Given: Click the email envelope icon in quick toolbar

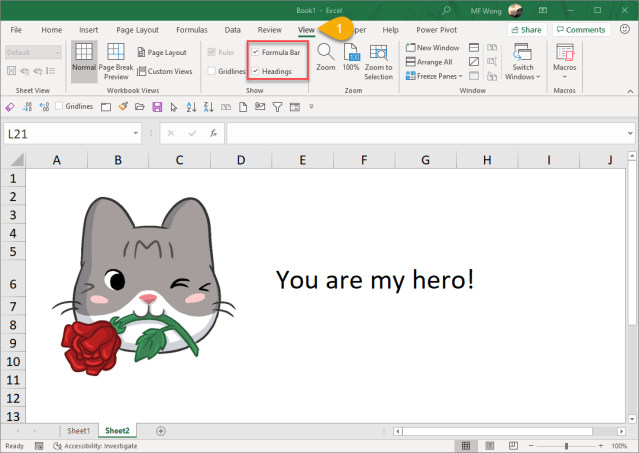Looking at the screenshot, I should point(260,107).
